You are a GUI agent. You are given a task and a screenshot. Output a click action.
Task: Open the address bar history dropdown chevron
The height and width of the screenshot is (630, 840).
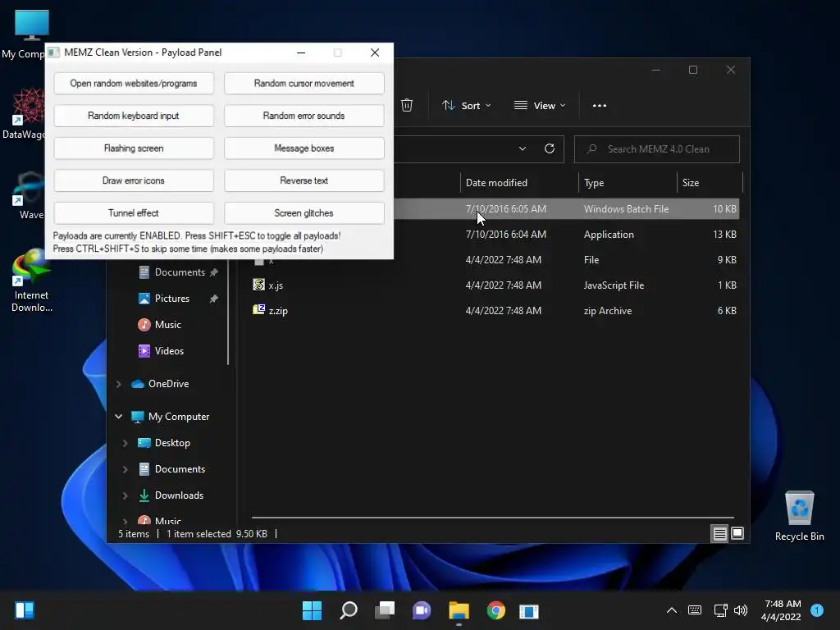tap(523, 149)
